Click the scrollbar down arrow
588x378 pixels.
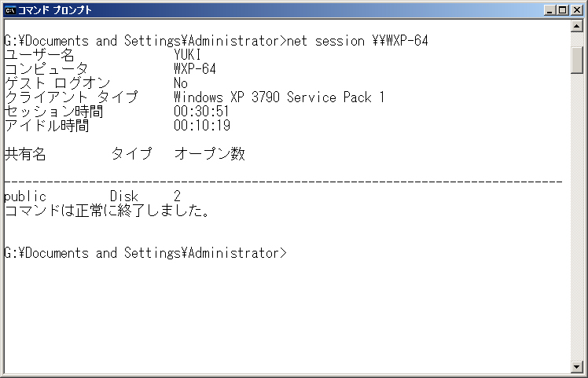click(576, 366)
